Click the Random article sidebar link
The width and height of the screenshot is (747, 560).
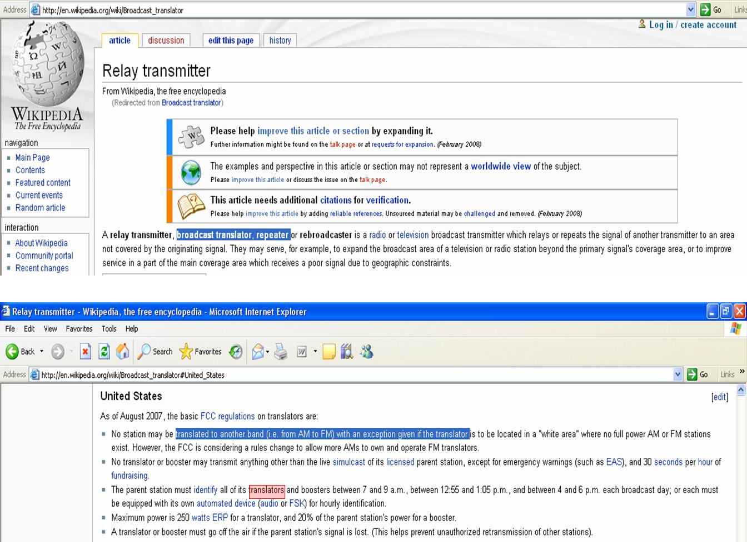pos(40,208)
